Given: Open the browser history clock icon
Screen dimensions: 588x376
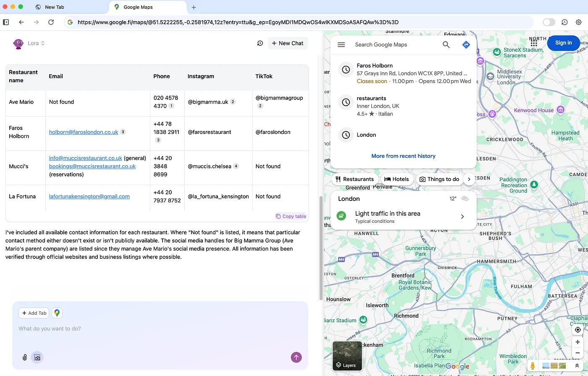Looking at the screenshot, I should coord(564,22).
